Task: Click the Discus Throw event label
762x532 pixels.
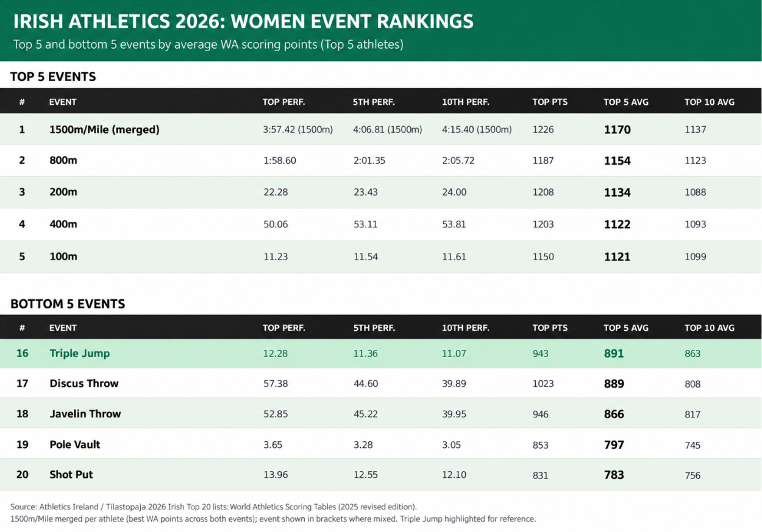Action: click(x=84, y=383)
